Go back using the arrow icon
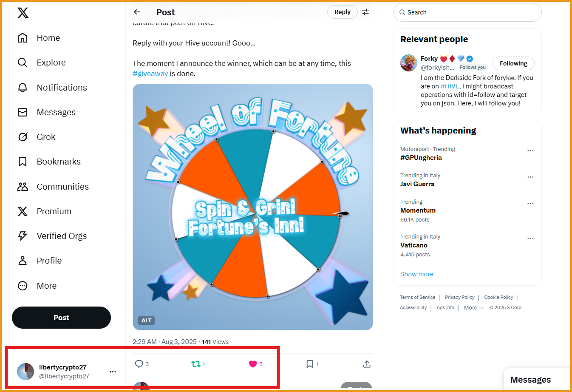 (137, 12)
